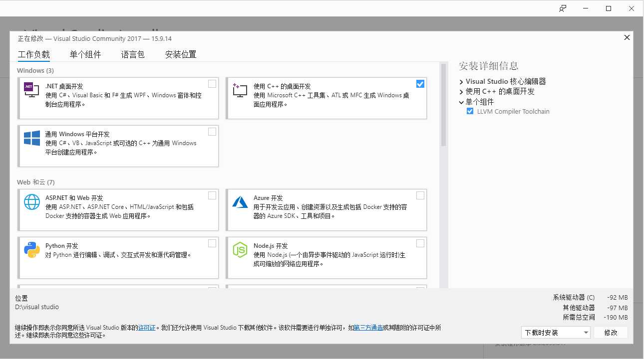Screen dimensions: 644x359
Task: Minimize the installer window
Action: point(586,8)
